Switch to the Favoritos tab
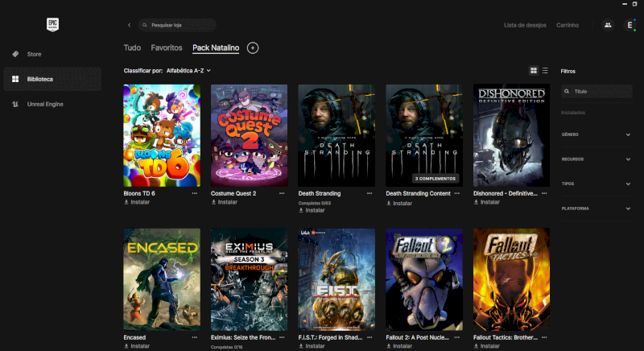This screenshot has height=351, width=644. (167, 48)
